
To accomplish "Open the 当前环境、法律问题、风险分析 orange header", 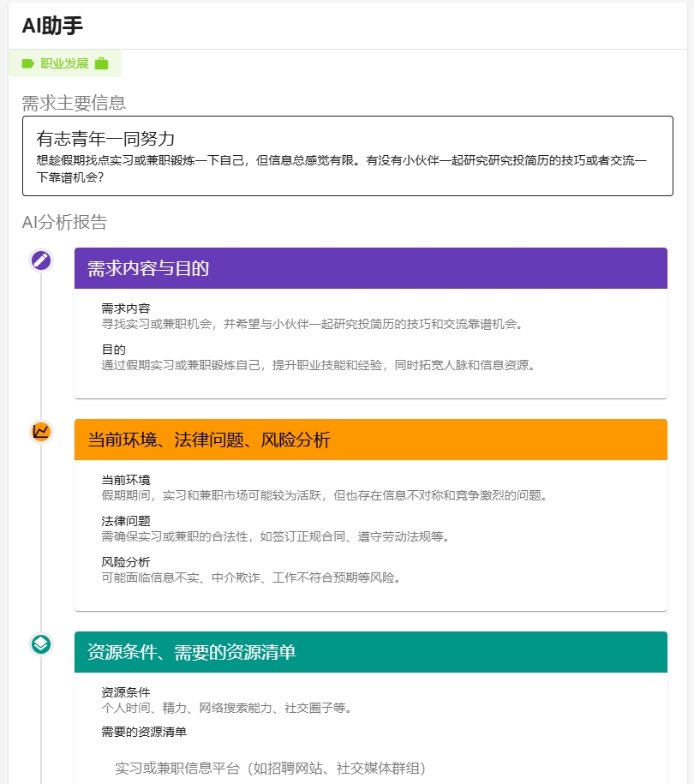I will tap(370, 440).
